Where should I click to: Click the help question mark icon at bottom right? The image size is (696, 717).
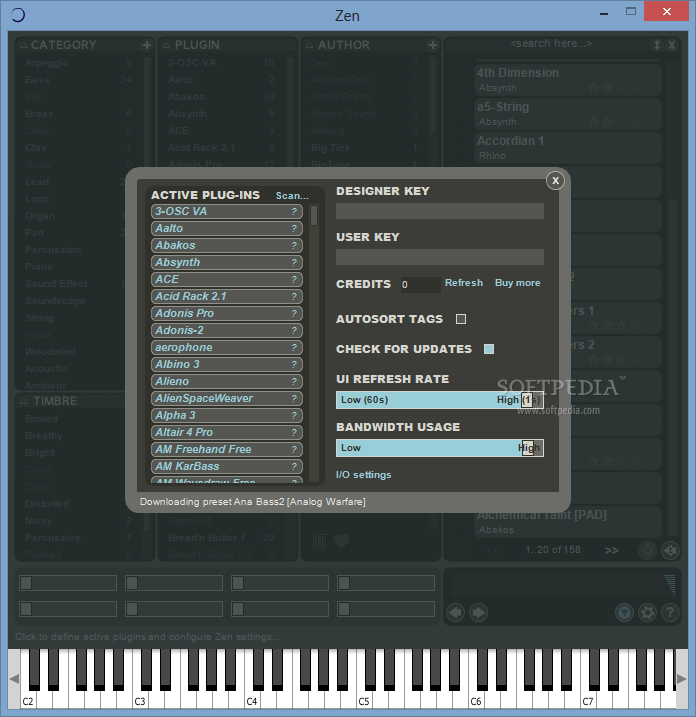coord(670,612)
